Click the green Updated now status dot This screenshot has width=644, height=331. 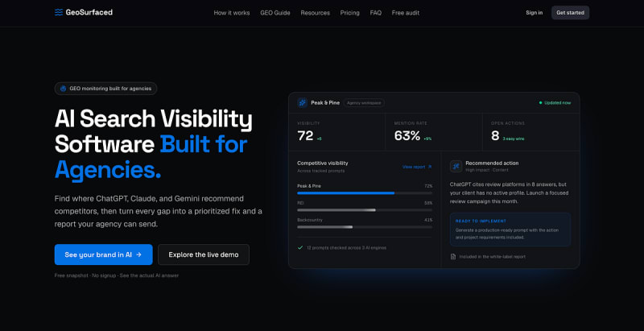pyautogui.click(x=540, y=102)
